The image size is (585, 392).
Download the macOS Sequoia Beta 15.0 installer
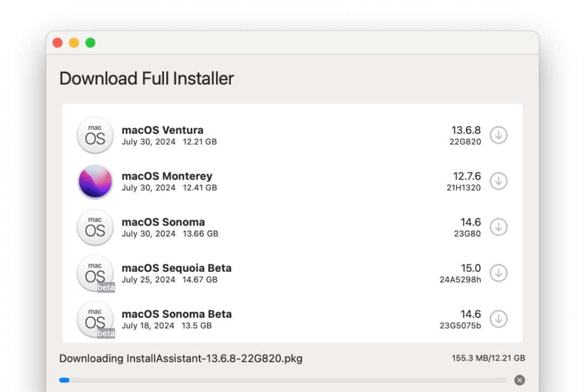[498, 273]
